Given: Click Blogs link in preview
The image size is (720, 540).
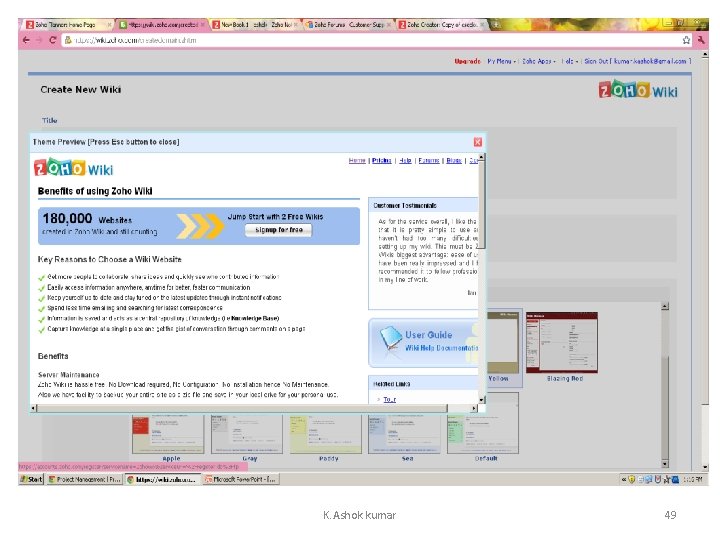Looking at the screenshot, I should click(x=454, y=161).
